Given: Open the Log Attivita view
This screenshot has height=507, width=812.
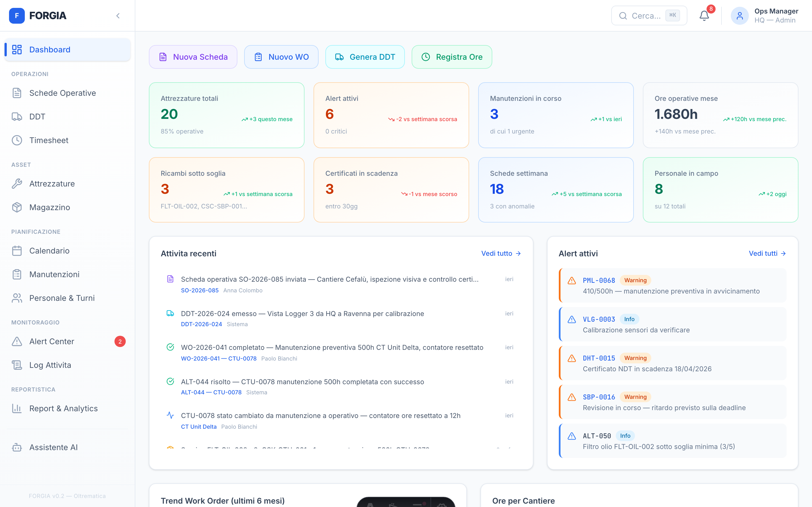Looking at the screenshot, I should coord(50,365).
